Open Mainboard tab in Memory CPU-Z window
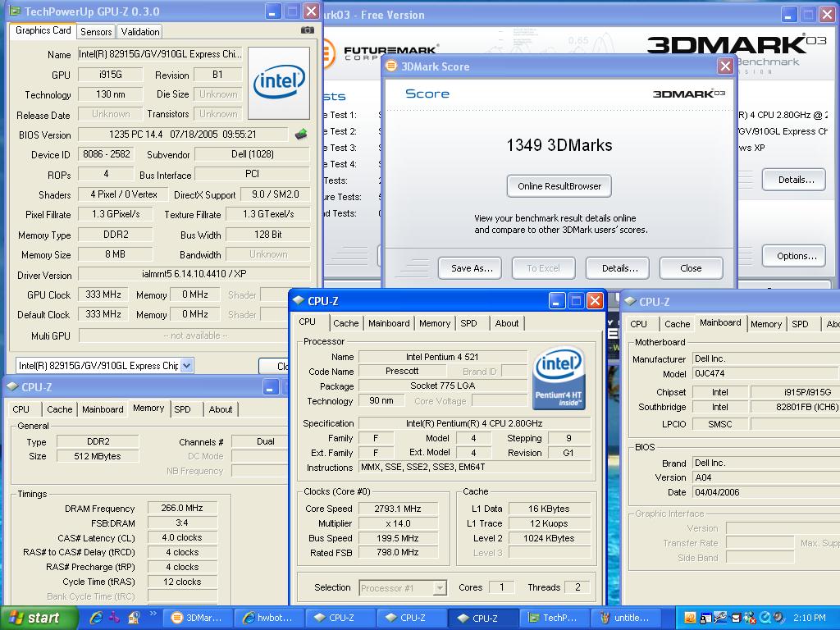 pyautogui.click(x=103, y=409)
